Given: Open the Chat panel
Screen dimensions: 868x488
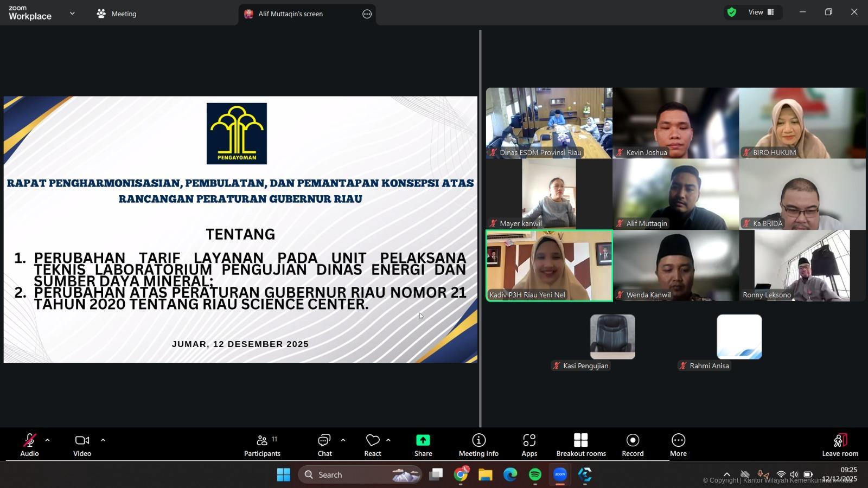Looking at the screenshot, I should 324,444.
